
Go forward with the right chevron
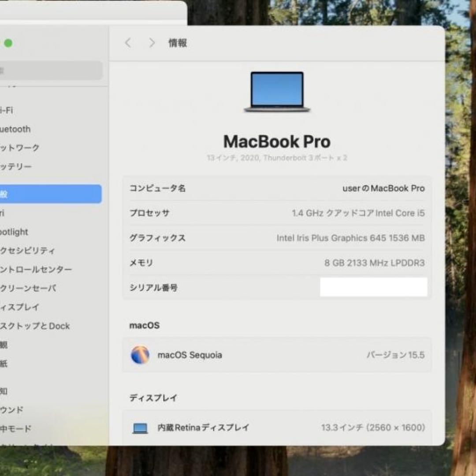(x=152, y=43)
